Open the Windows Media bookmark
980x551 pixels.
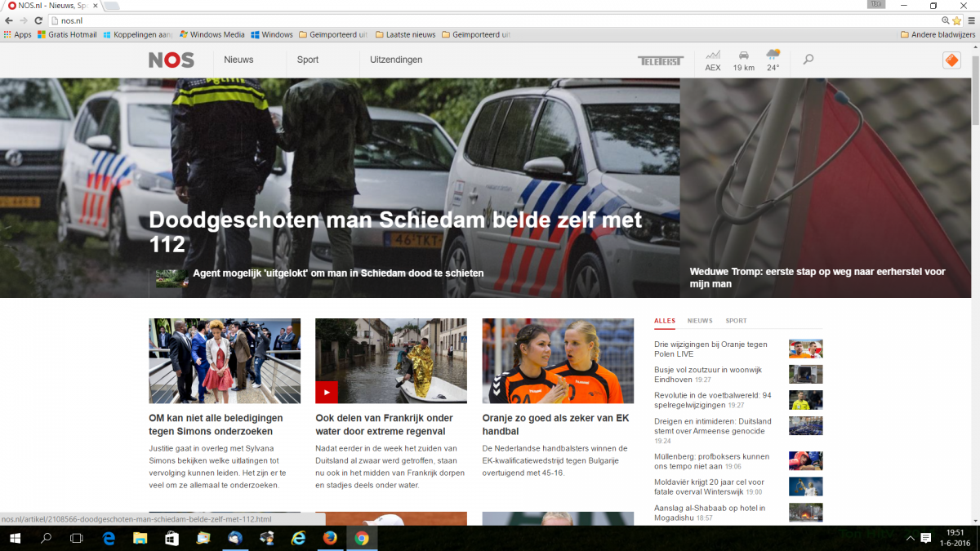tap(212, 34)
